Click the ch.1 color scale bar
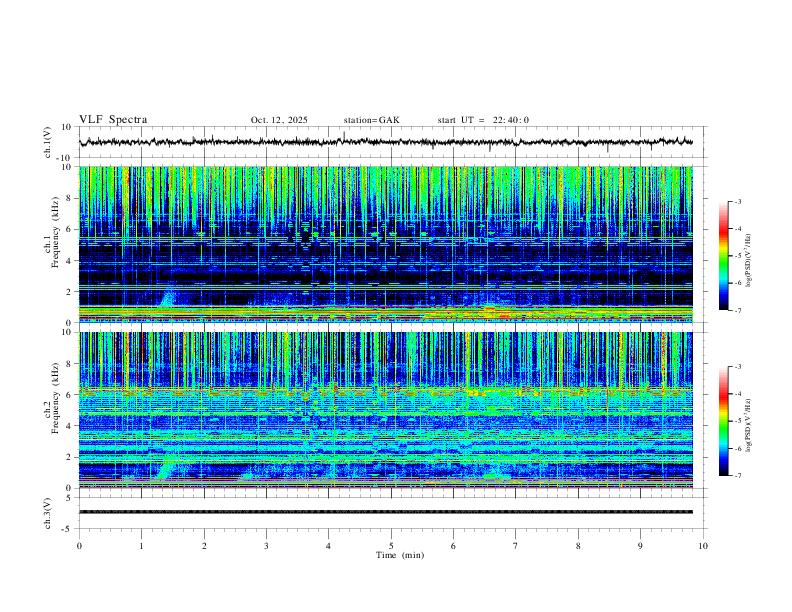792x612 pixels. 724,256
